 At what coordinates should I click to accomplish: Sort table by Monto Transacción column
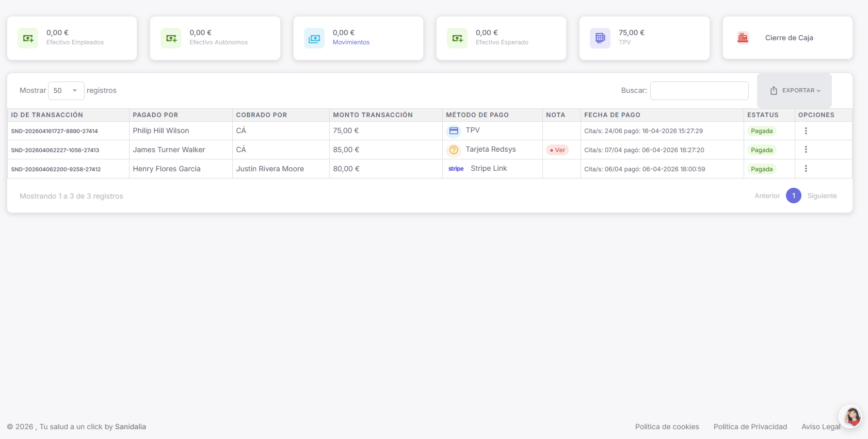click(373, 115)
